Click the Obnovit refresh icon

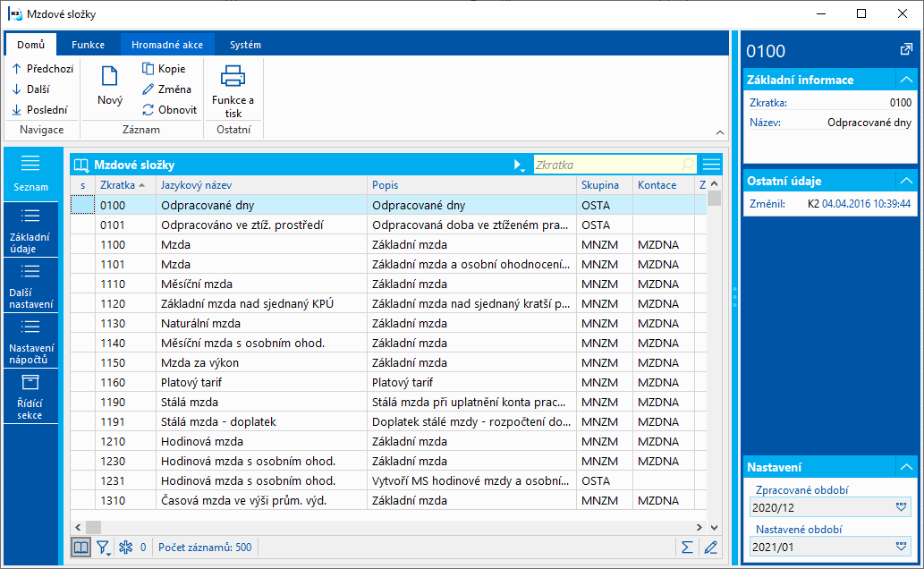(x=148, y=110)
